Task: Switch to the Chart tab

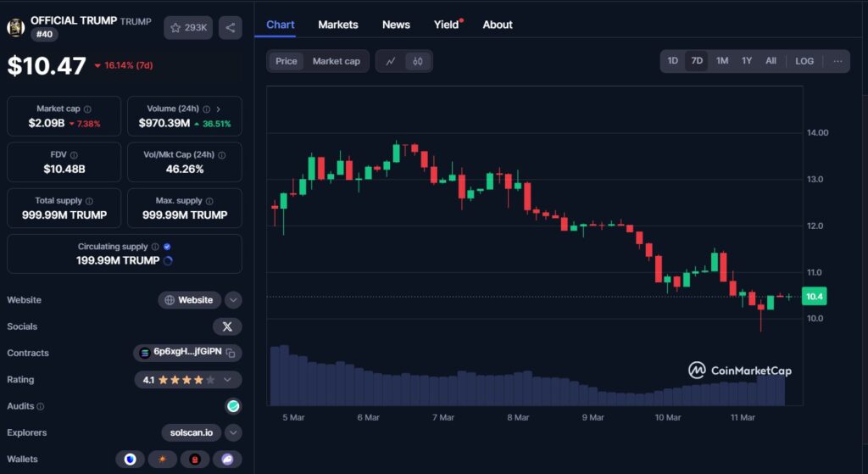Action: pyautogui.click(x=280, y=25)
